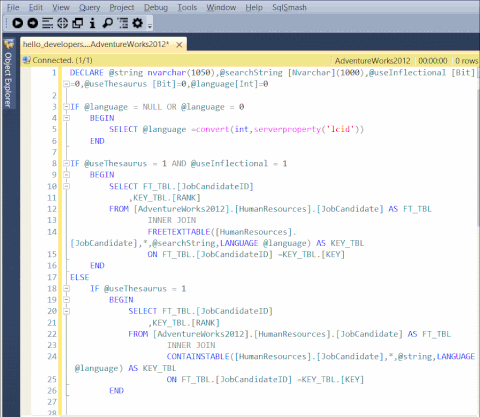Click the END keyword on line 26
Image resolution: width=480 pixels, height=417 pixels.
point(116,391)
